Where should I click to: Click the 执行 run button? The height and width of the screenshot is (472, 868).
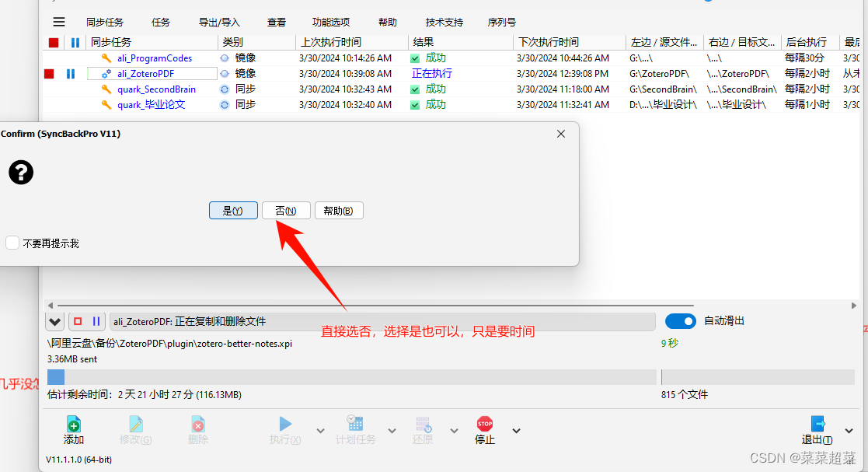(285, 431)
